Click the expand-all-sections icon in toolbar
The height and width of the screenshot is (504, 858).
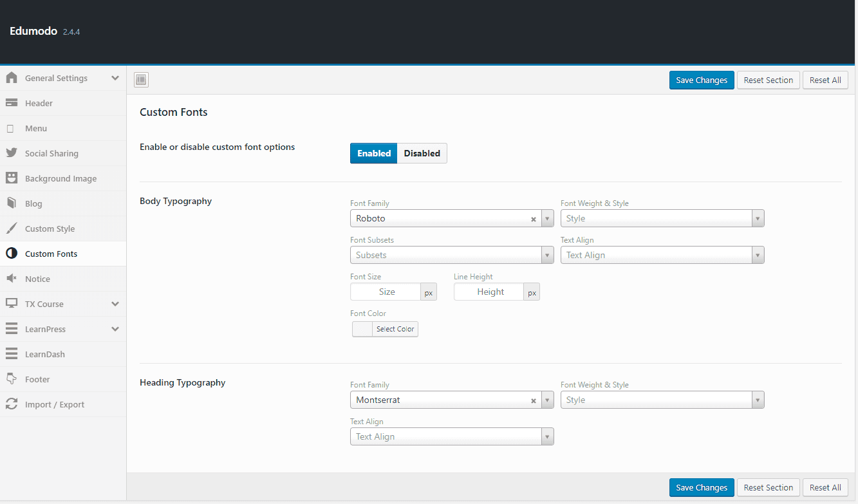click(141, 80)
